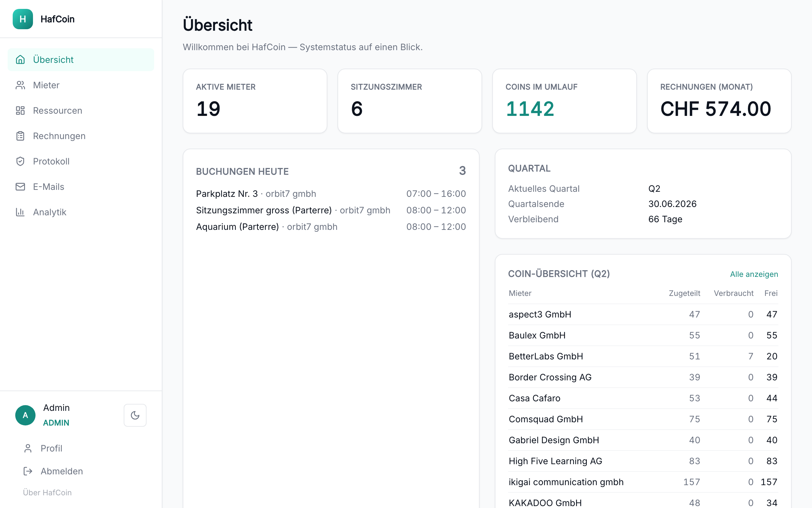The height and width of the screenshot is (508, 812).
Task: Click the HafCoin logo icon
Action: point(23,19)
